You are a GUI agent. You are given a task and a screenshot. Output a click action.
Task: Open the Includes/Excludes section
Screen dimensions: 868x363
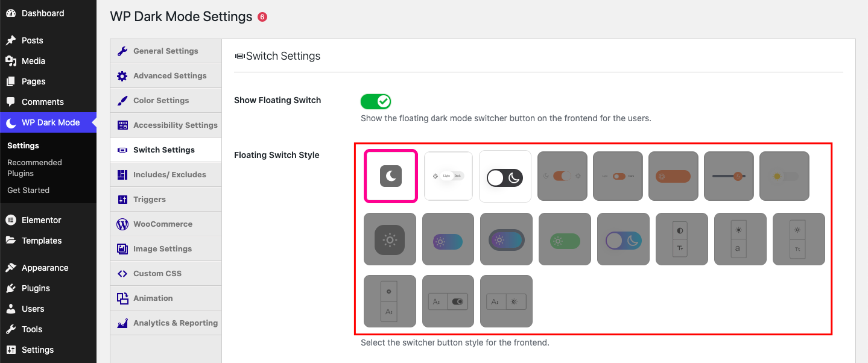tap(165, 174)
